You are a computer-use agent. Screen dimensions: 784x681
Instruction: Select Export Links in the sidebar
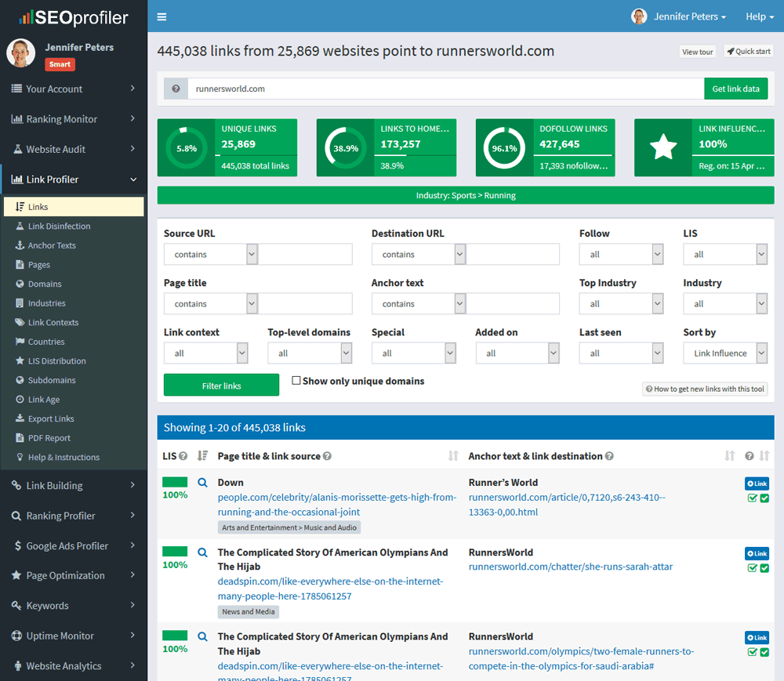[51, 418]
